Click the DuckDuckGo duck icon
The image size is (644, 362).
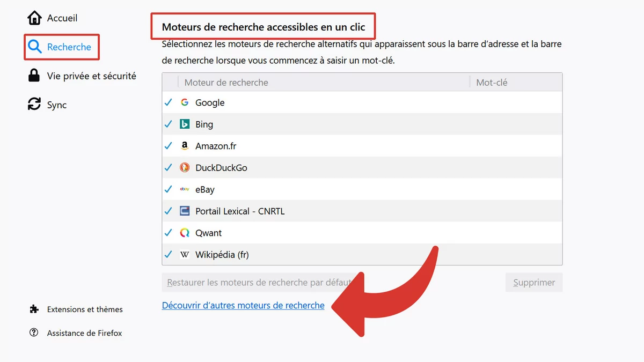(185, 167)
